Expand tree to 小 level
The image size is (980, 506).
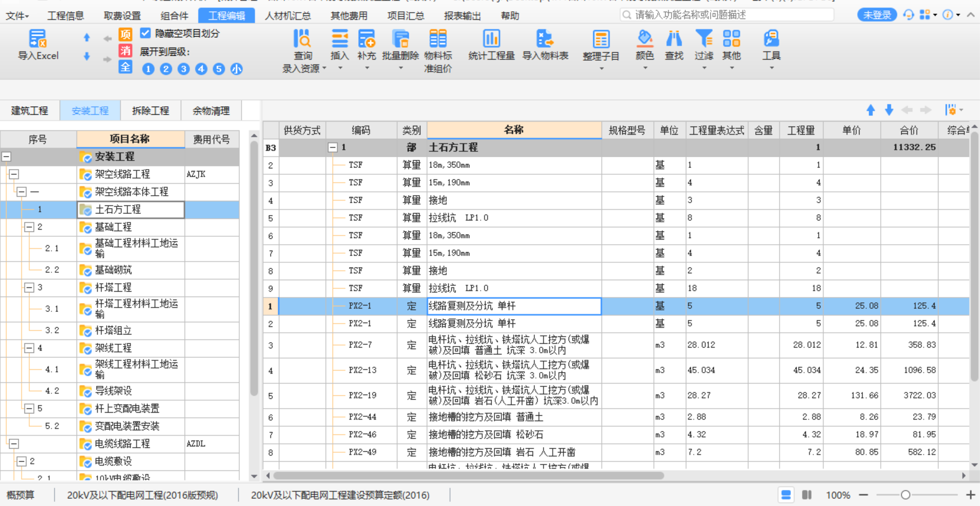[x=237, y=69]
